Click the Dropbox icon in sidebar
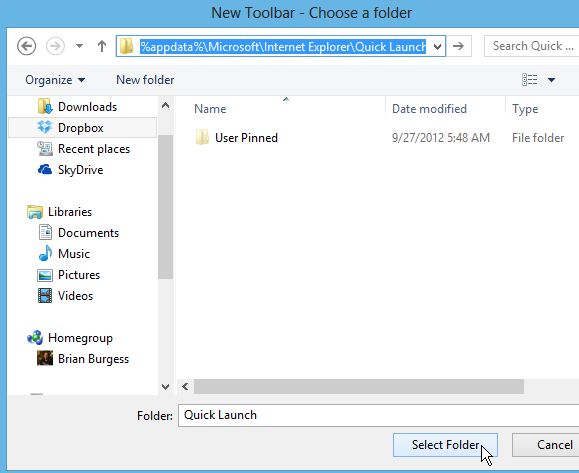Image resolution: width=579 pixels, height=473 pixels. coord(45,127)
